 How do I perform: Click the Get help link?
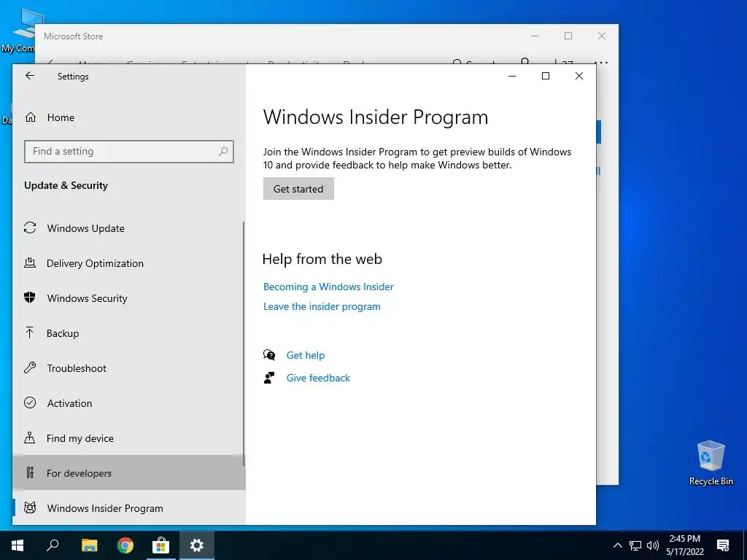(306, 355)
